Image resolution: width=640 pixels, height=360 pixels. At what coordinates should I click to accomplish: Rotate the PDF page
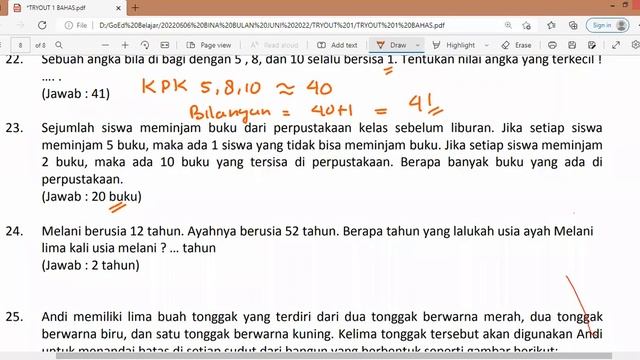point(145,45)
